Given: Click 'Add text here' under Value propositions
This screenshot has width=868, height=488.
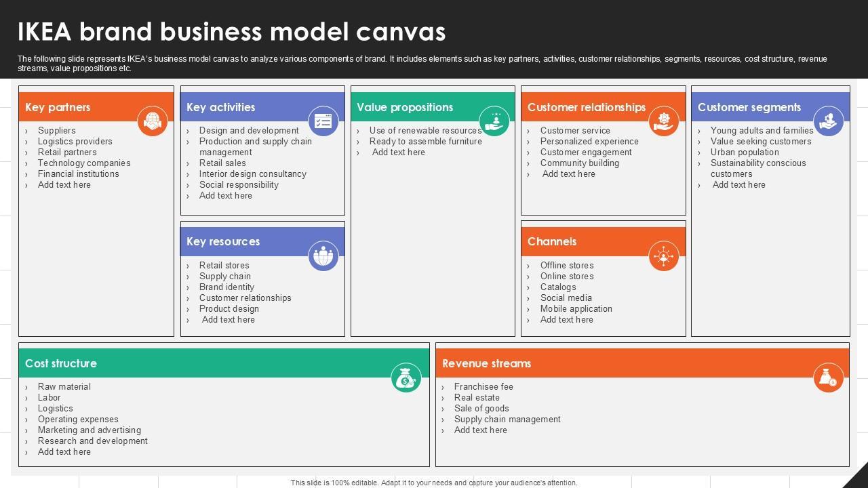Looking at the screenshot, I should tap(399, 152).
